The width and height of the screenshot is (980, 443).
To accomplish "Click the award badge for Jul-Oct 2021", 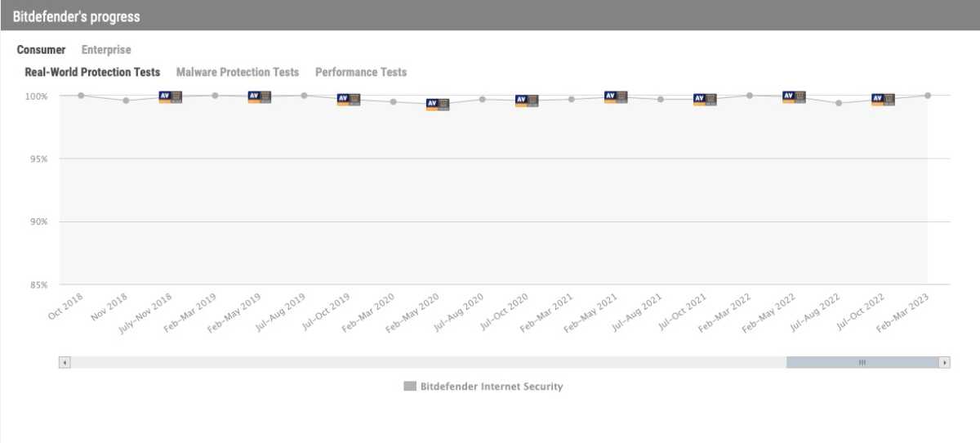I will click(x=705, y=99).
